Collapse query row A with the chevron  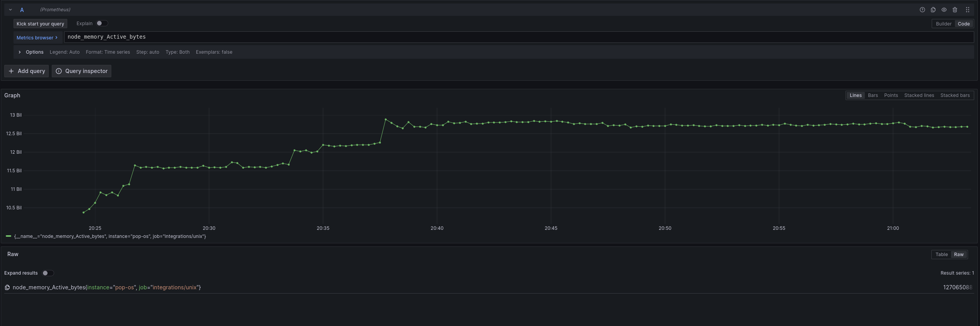click(10, 10)
